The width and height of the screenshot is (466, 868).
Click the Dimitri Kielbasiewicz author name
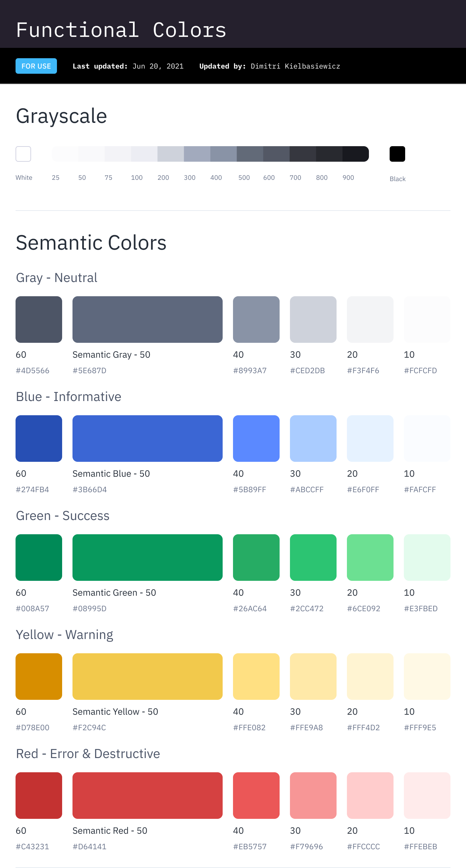pos(295,66)
